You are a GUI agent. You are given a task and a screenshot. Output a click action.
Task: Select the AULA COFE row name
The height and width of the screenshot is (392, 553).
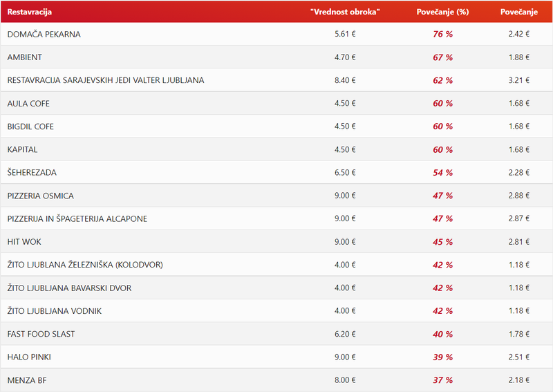(x=28, y=104)
